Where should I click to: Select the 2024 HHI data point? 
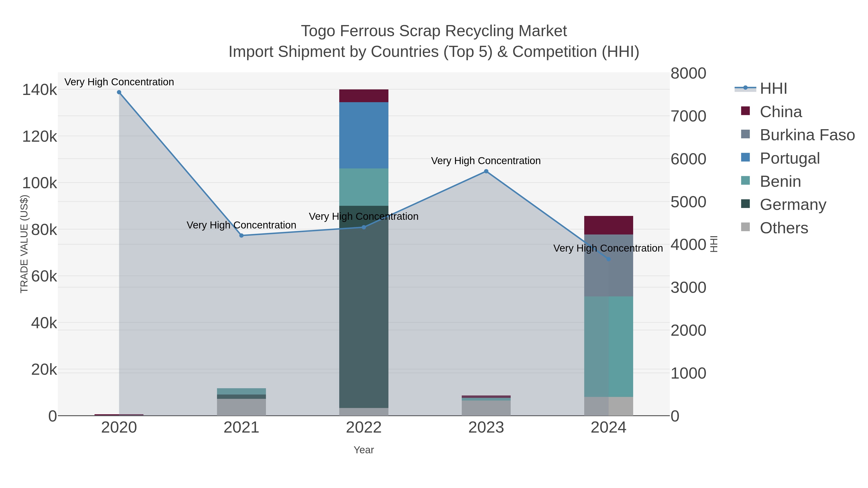tap(609, 259)
